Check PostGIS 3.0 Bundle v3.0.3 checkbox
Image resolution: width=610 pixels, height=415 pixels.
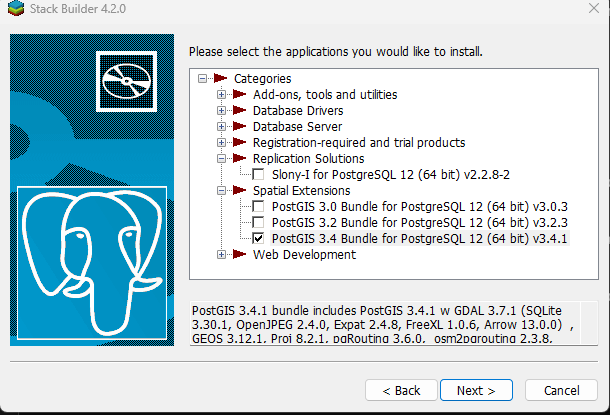point(258,206)
